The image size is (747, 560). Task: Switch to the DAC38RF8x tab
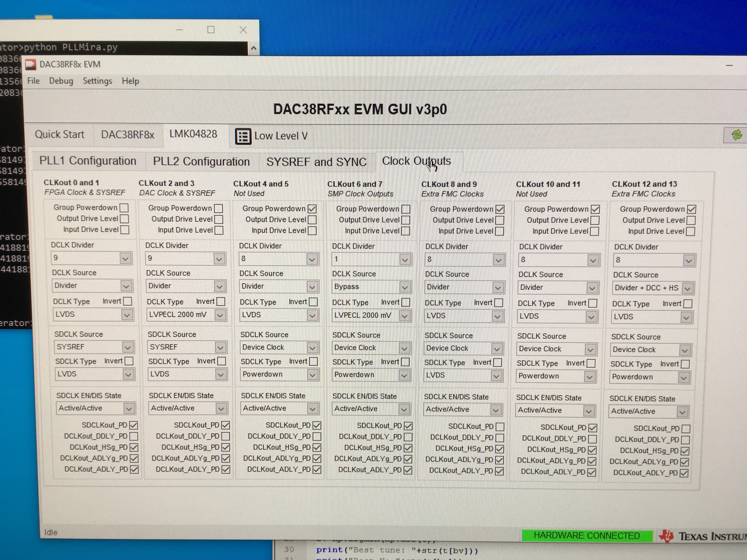(x=128, y=135)
